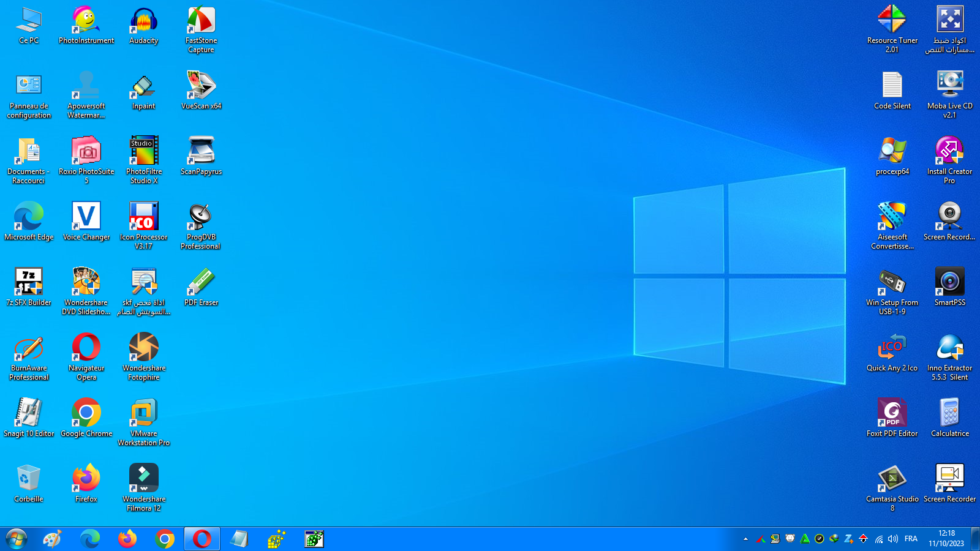The width and height of the screenshot is (980, 551).
Task: Select Moba Live CD v2.1 icon
Action: click(950, 96)
